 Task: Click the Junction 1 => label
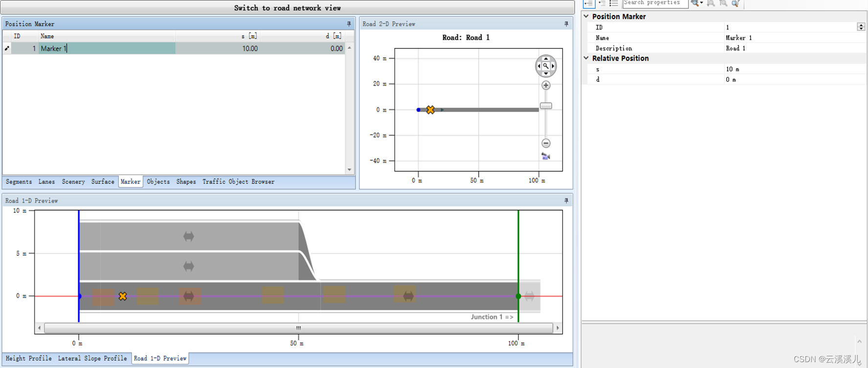pyautogui.click(x=492, y=317)
